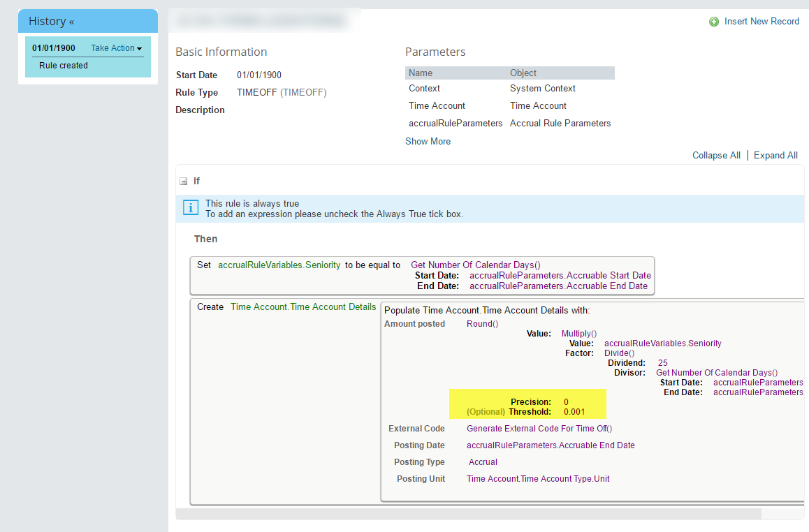Click the green Time Account.Time Account Details field
Viewport: 809px width, 532px height.
pos(303,306)
